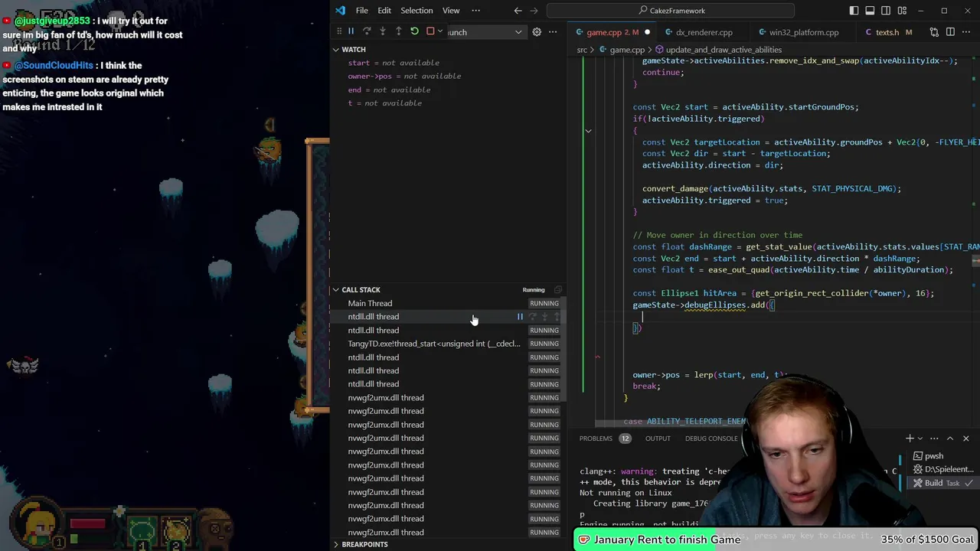Switch to the game.cpp editor tab
The image size is (980, 551).
612,32
